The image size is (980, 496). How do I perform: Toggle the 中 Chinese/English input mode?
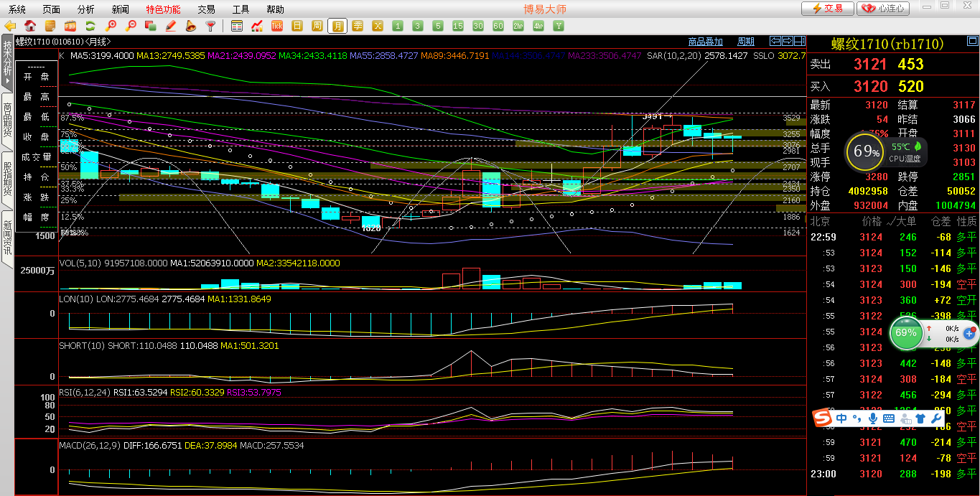tap(841, 418)
